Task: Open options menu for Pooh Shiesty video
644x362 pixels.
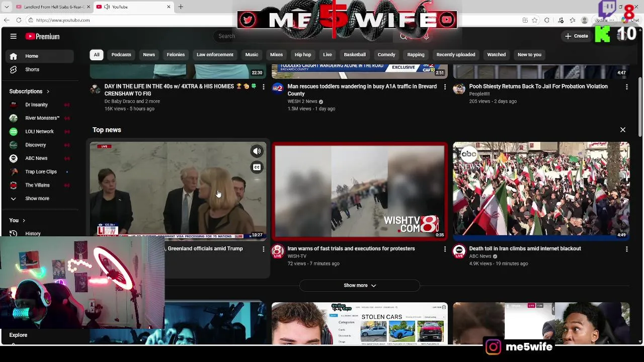Action: pyautogui.click(x=626, y=87)
